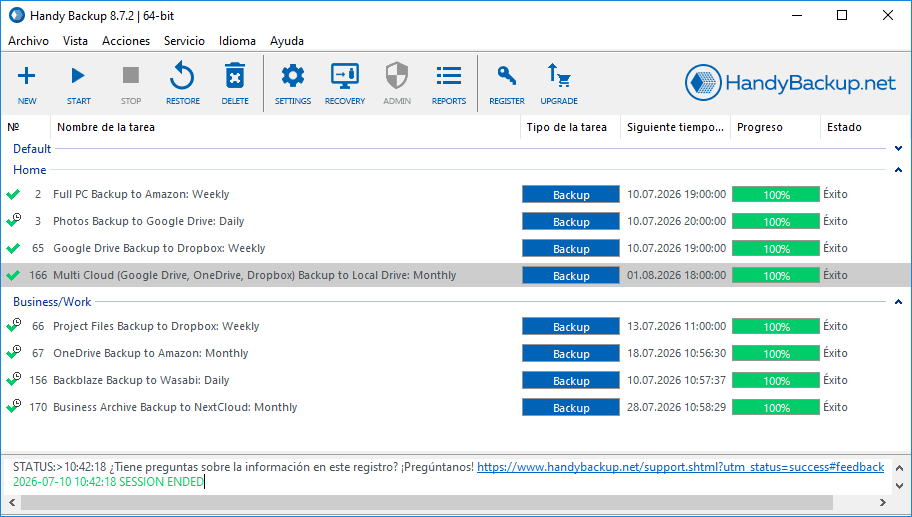Select 'Project Files Backup to Dropbox: Weekly'
This screenshot has width=912, height=517.
[156, 326]
